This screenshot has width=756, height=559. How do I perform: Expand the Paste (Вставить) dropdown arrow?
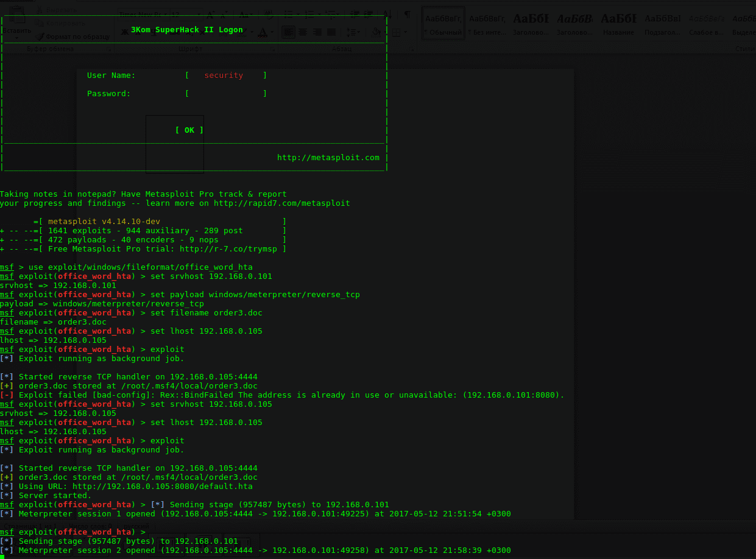(x=16, y=38)
